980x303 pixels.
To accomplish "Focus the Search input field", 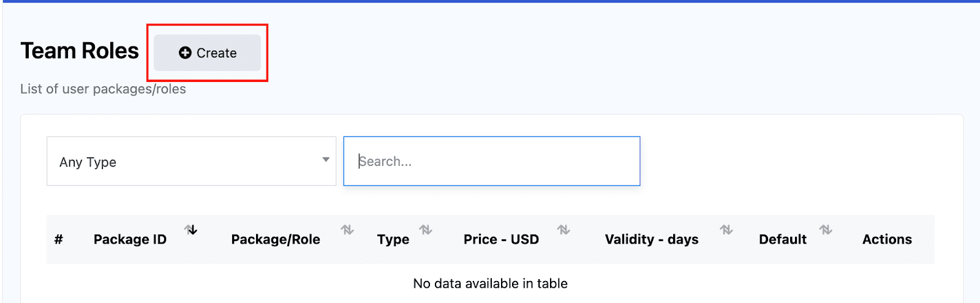I will (x=491, y=162).
